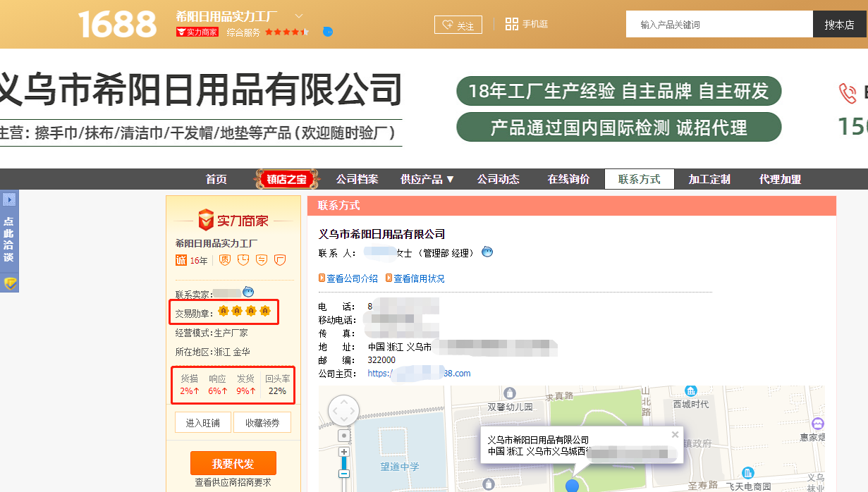
Task: Click the Wangwang chat icon in the header
Action: pos(328,32)
